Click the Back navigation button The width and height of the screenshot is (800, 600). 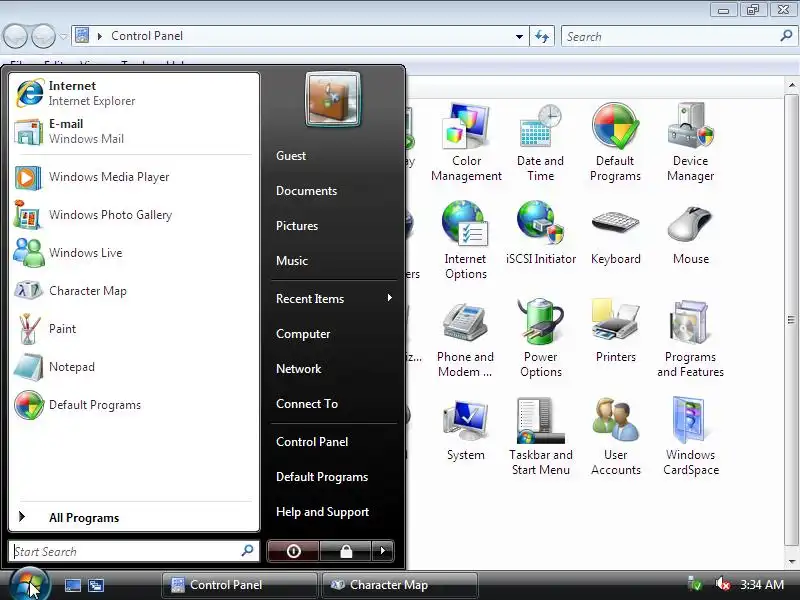click(x=15, y=36)
